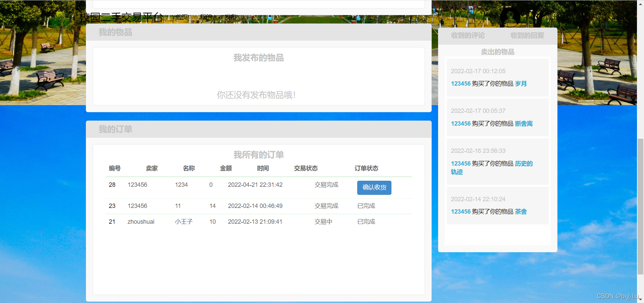Switch to 收到的评论 tab

tap(468, 36)
